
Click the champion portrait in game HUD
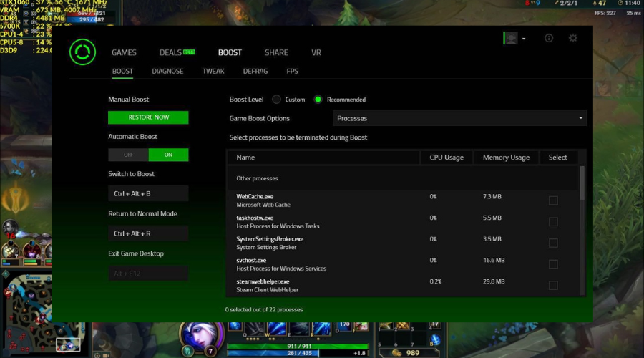201,337
